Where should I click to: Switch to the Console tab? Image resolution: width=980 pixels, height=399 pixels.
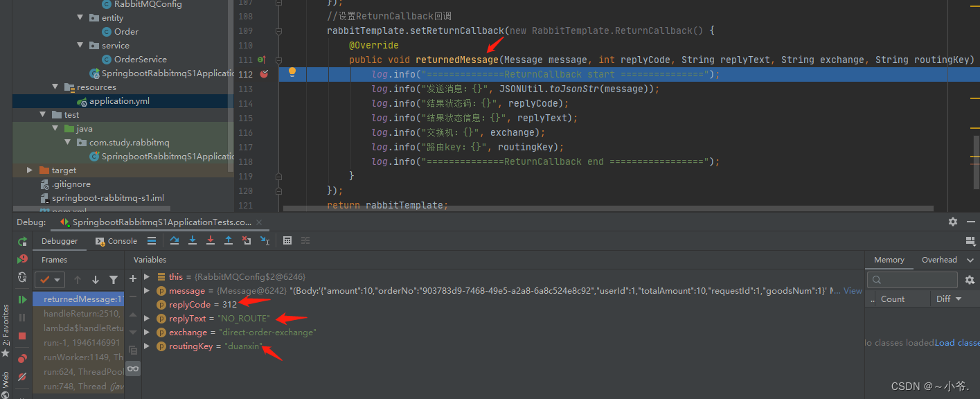(116, 241)
